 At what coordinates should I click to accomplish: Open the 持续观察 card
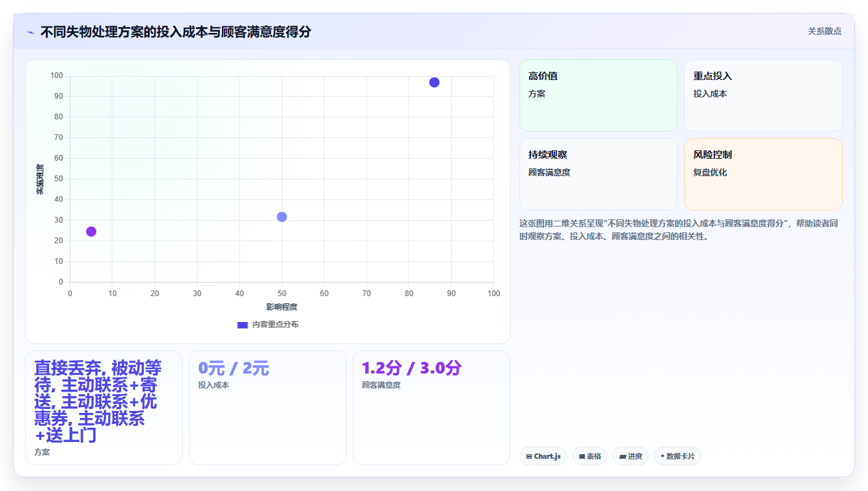click(x=598, y=174)
